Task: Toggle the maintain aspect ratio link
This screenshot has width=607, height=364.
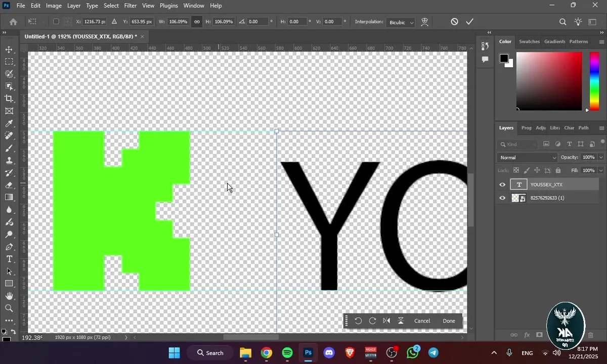Action: click(x=197, y=22)
